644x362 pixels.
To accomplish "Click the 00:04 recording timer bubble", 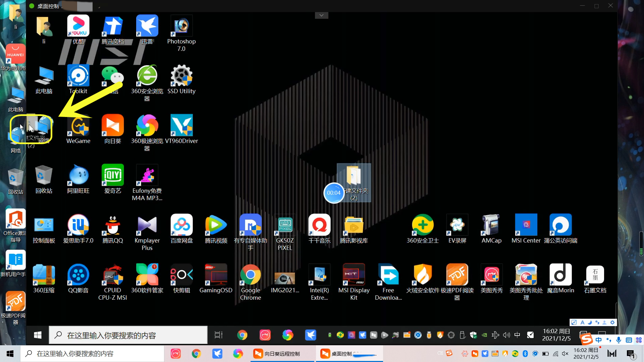I will tap(334, 193).
